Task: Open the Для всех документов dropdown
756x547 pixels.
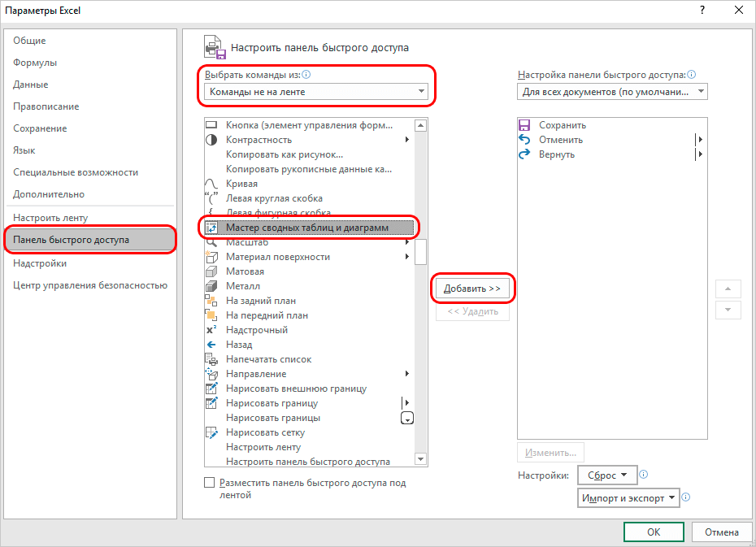Action: [x=612, y=92]
